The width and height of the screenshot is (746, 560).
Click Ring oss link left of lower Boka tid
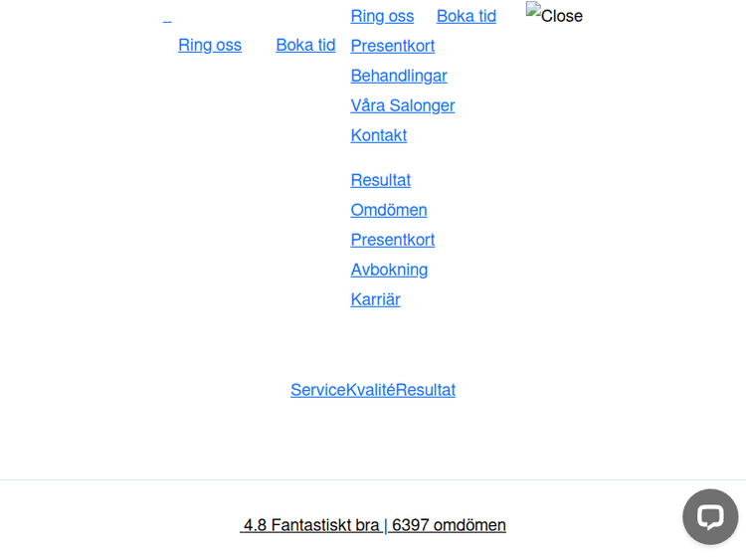pos(210,45)
